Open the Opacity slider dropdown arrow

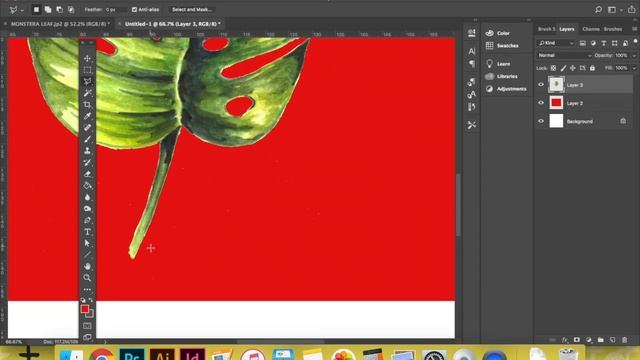[634, 55]
